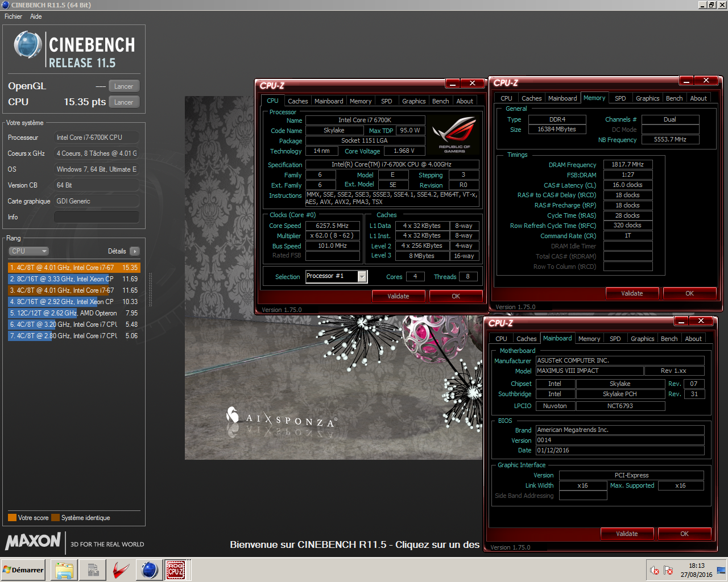Click the Republic of Gamers logo

[x=454, y=135]
